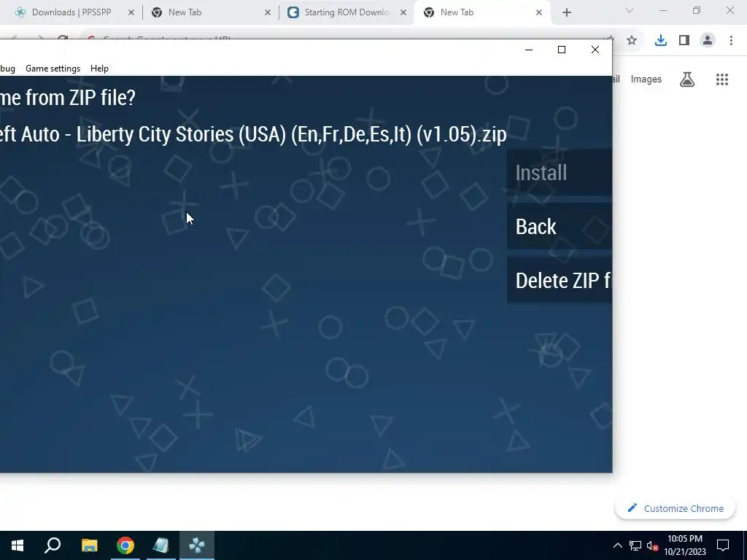Open Windows taskbar search
The width and height of the screenshot is (747, 560).
coord(53,545)
